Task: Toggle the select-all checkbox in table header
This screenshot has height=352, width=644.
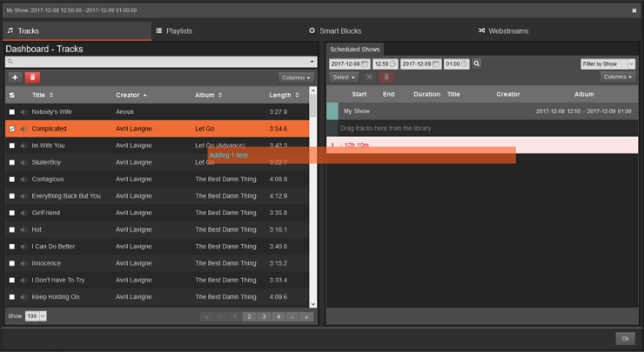Action: coord(11,95)
